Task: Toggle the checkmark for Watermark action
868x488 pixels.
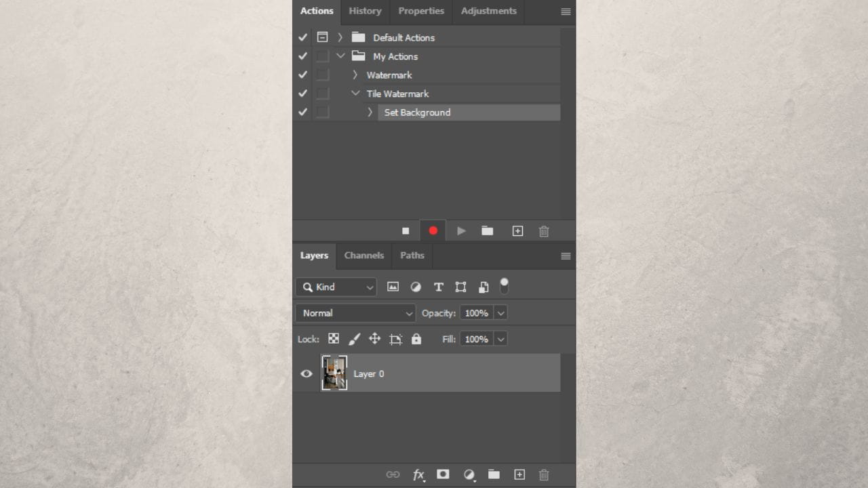Action: pos(302,75)
